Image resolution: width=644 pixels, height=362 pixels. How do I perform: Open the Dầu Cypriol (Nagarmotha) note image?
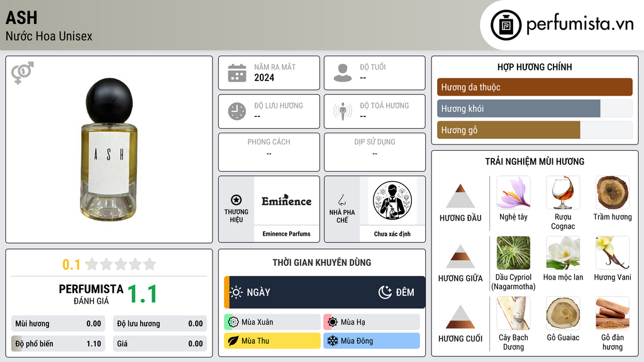(x=513, y=253)
